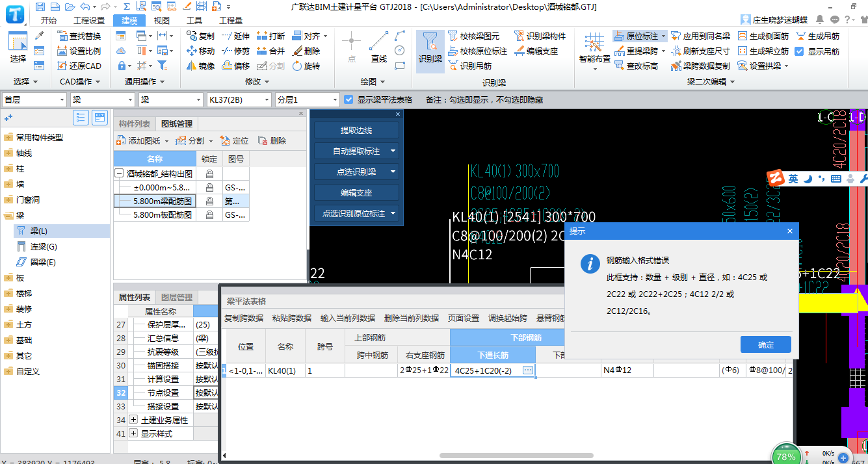The width and height of the screenshot is (868, 464).
Task: Expand the 对齐 (Align) dropdown
Action: pos(326,36)
